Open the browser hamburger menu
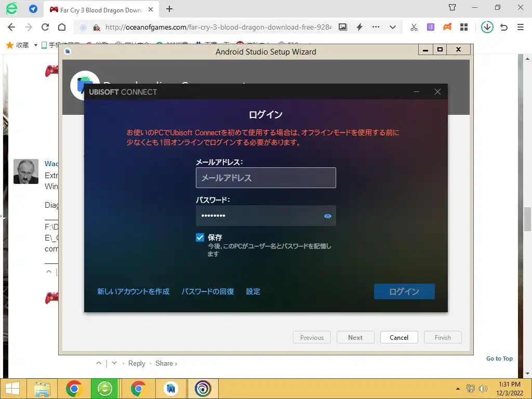Screen dimensions: 532x399 coord(521,27)
